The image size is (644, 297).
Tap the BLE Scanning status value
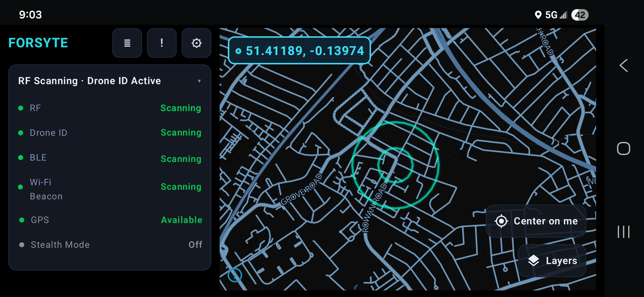tap(181, 159)
